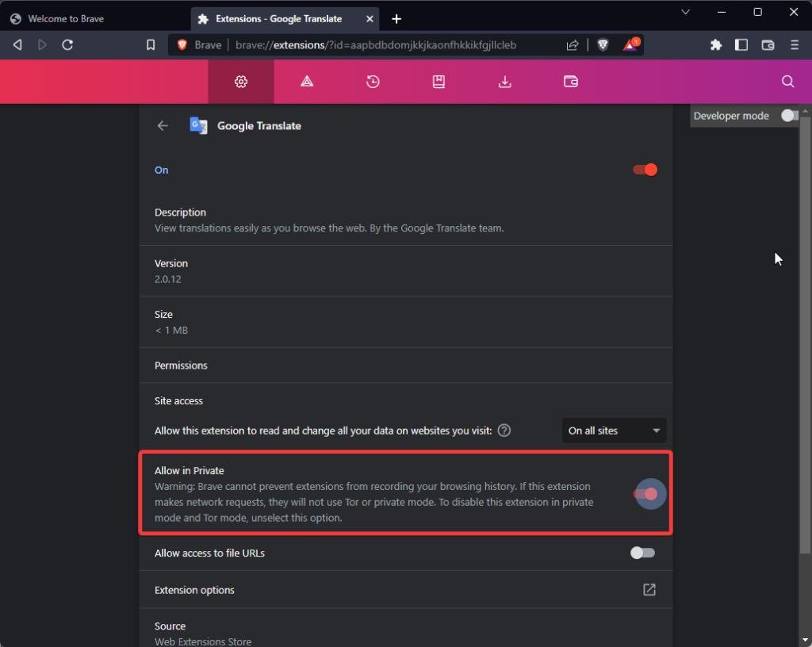Click the Permissions heading

pyautogui.click(x=181, y=366)
